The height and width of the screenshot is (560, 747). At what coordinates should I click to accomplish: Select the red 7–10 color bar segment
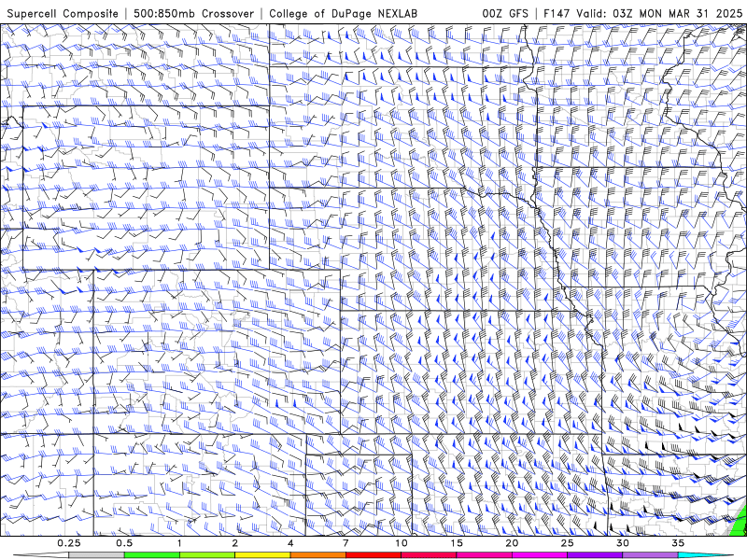[373, 554]
